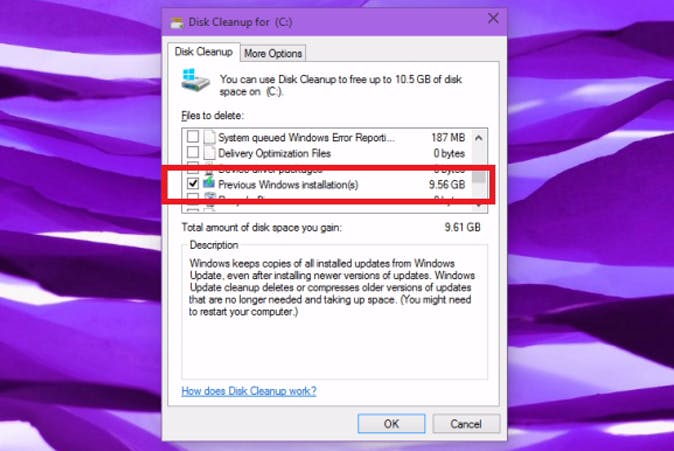The image size is (674, 451).
Task: Select the Disk Cleanup tab
Action: coord(203,52)
